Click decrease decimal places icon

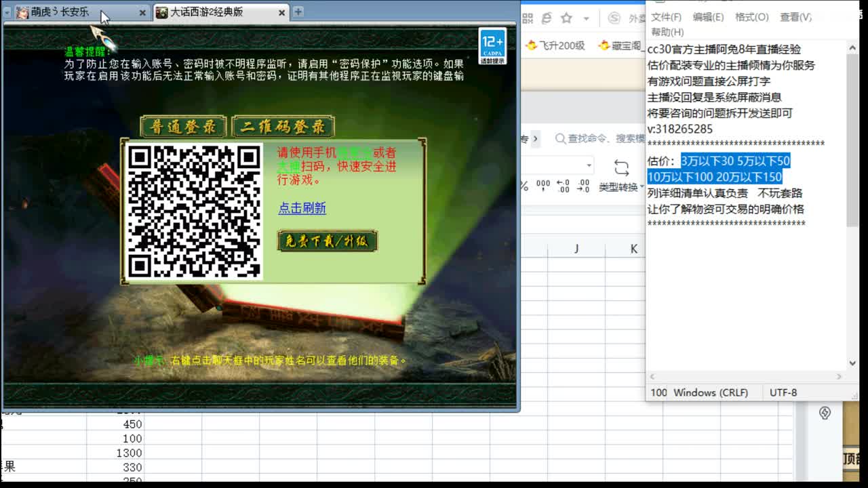coord(583,186)
